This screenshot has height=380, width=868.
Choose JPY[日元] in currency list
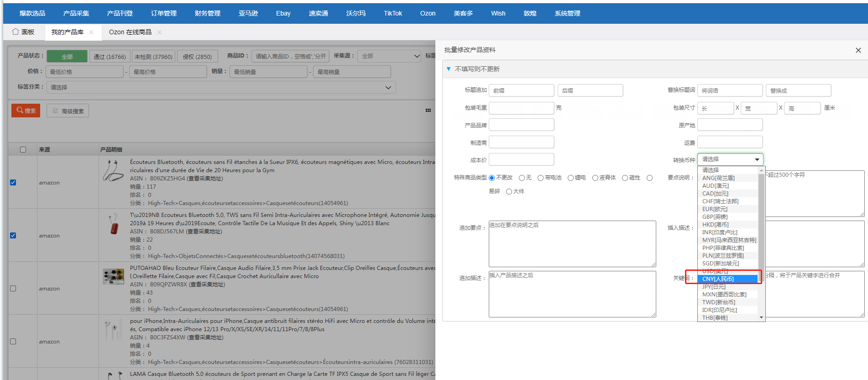point(727,287)
